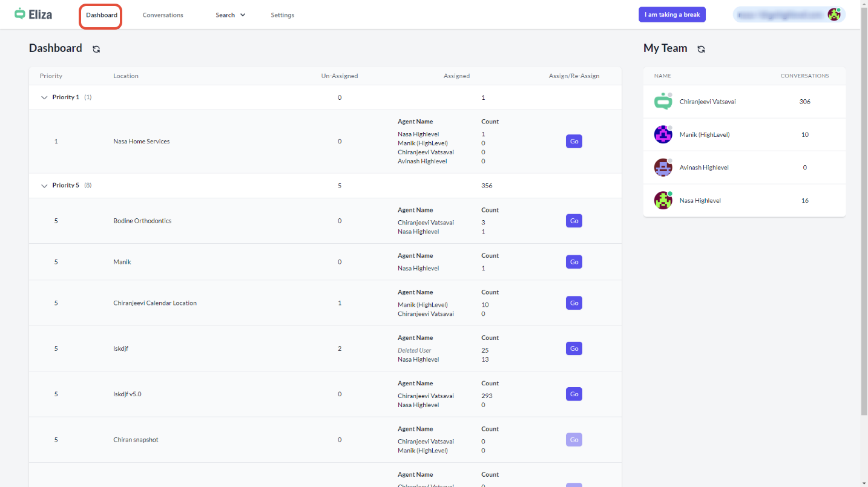
Task: Click Chiranjeevi Vatsavai's avatar in My Team
Action: point(663,102)
